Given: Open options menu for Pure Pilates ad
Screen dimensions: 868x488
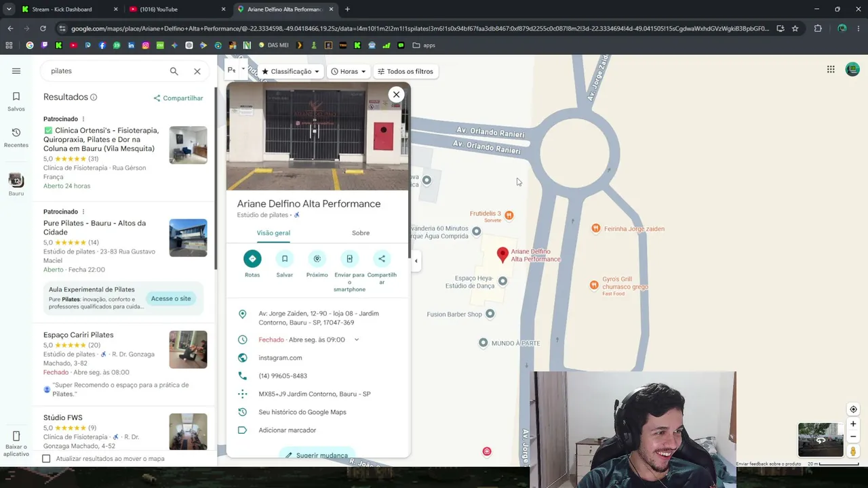Looking at the screenshot, I should [83, 212].
